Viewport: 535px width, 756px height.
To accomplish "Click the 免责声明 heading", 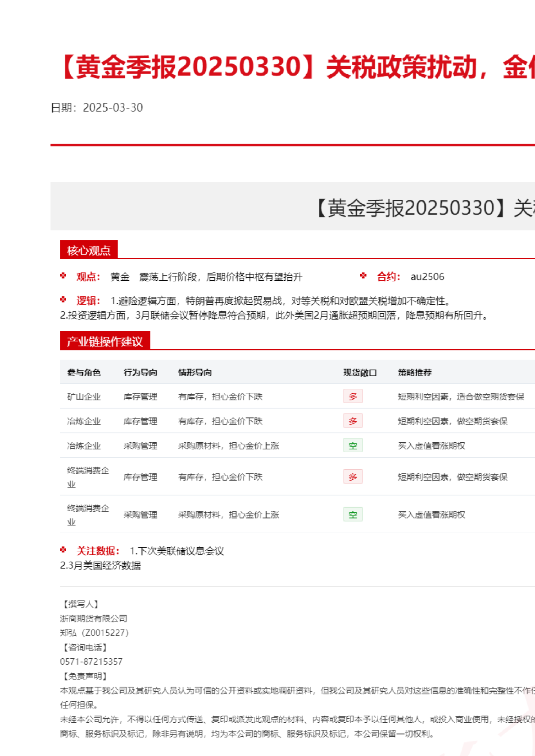I will coord(83,676).
